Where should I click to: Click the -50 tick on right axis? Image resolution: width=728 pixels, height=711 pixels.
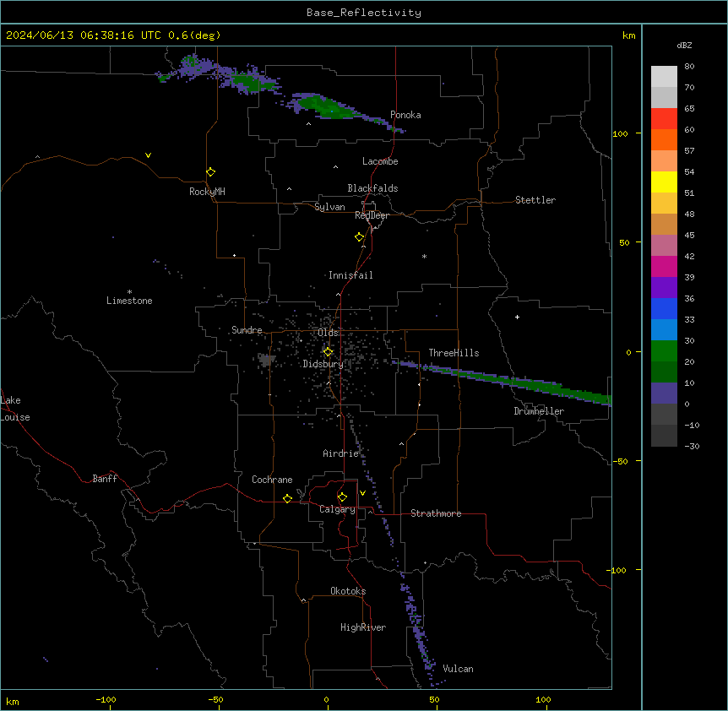(x=620, y=461)
